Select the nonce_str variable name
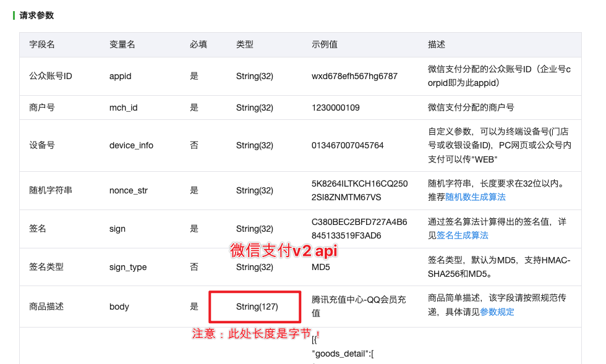Image resolution: width=606 pixels, height=364 pixels. coord(129,190)
